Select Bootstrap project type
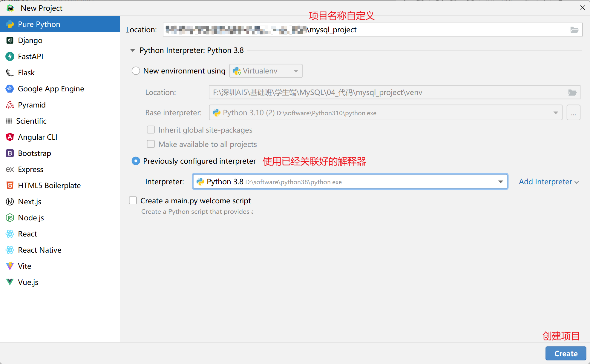The height and width of the screenshot is (364, 590). (x=60, y=153)
